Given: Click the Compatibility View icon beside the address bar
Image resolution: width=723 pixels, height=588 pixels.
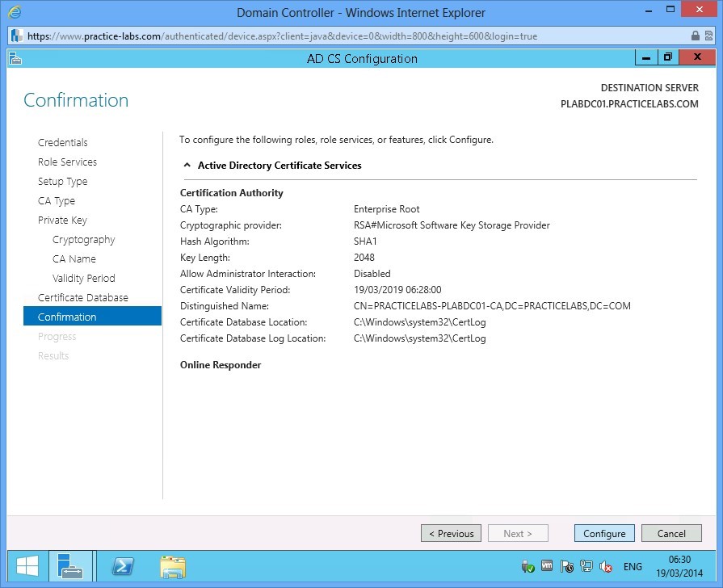Looking at the screenshot, I should pyautogui.click(x=709, y=36).
